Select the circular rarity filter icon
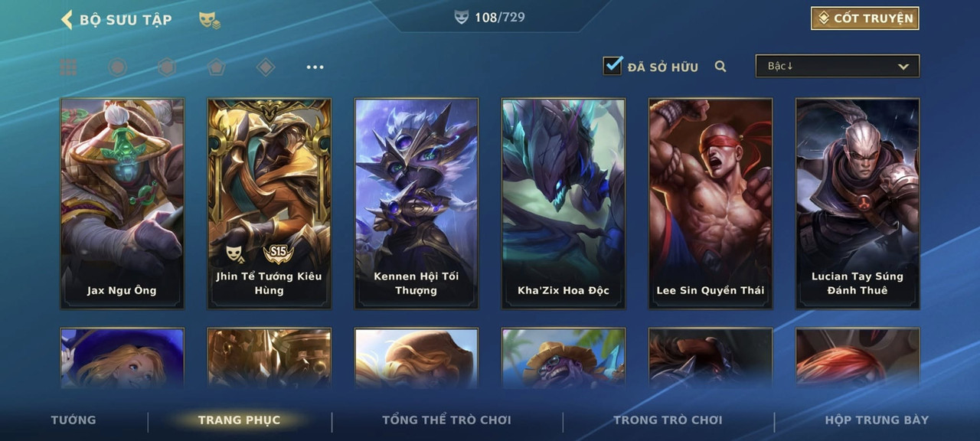Screen dimensions: 980x441 coord(117,67)
